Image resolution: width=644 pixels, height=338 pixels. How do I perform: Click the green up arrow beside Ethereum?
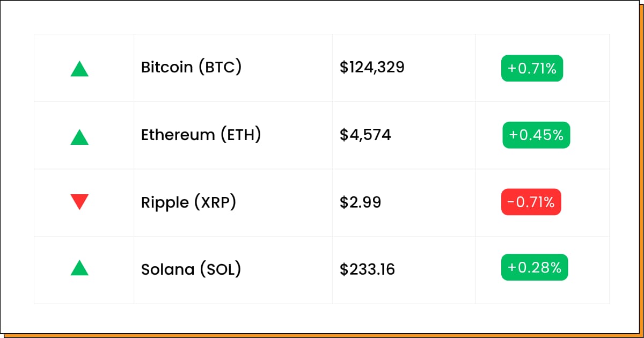point(79,137)
